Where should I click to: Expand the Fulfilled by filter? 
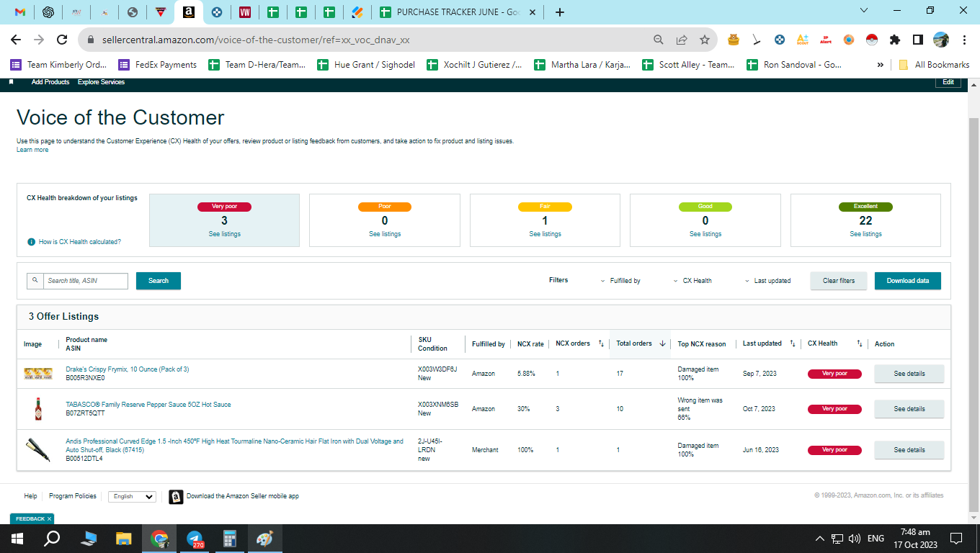click(x=620, y=281)
